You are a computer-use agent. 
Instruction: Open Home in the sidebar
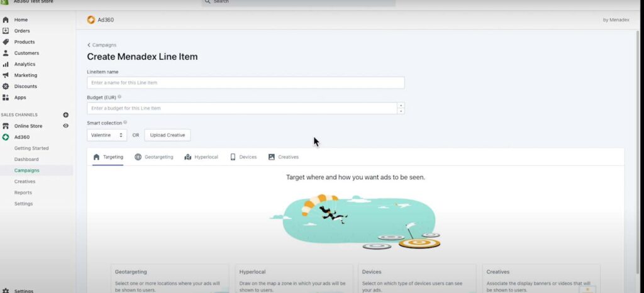[x=21, y=19]
